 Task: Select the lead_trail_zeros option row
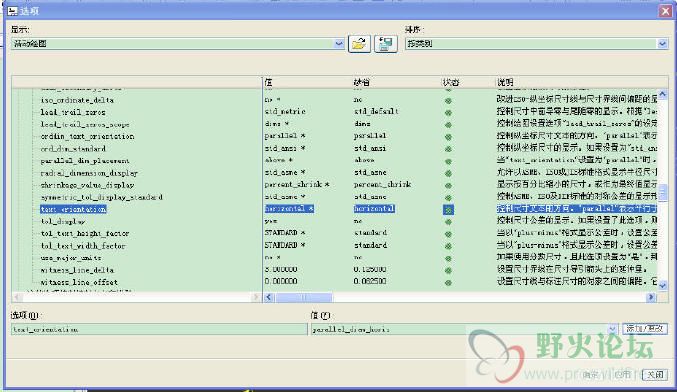tap(73, 112)
